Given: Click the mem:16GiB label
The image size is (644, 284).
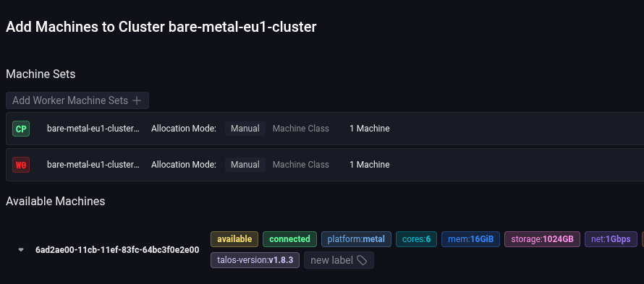Looking at the screenshot, I should coord(470,239).
